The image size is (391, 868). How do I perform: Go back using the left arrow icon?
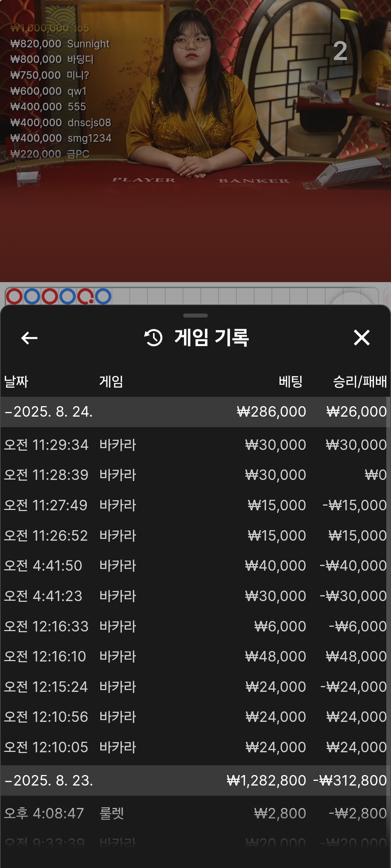coord(29,338)
